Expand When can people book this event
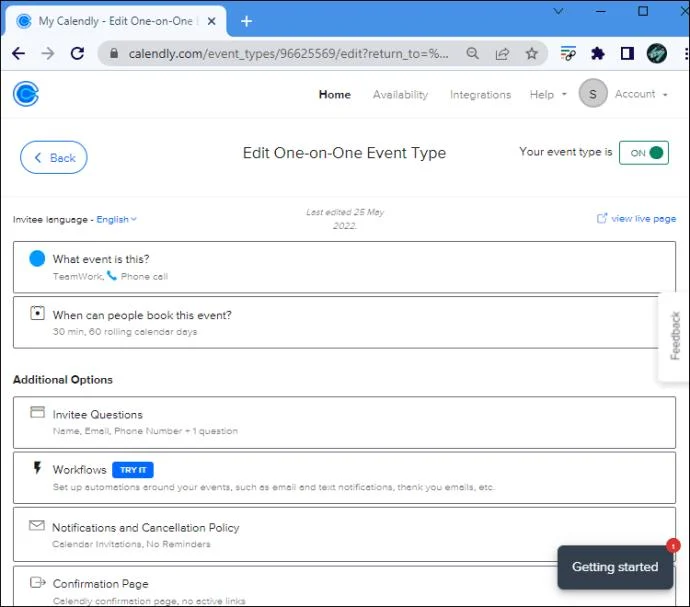690x607 pixels. tap(345, 322)
